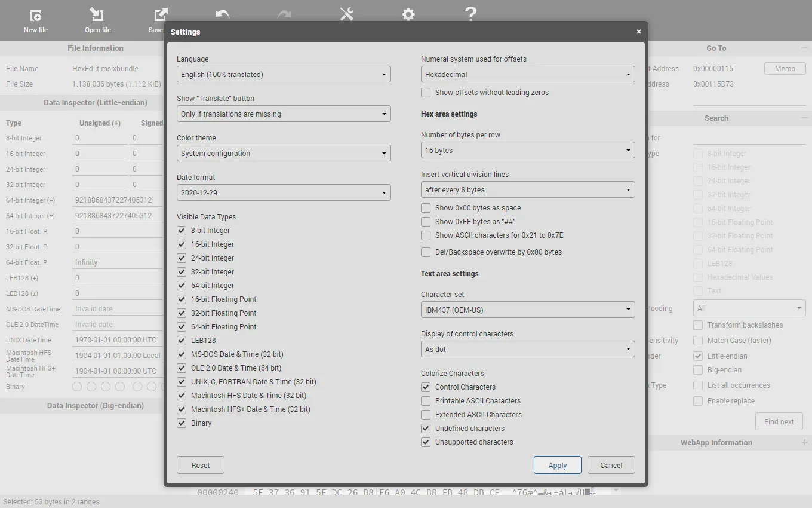Uncheck 16-bit Integer in Visible Data Types
The width and height of the screenshot is (812, 508).
coord(182,244)
